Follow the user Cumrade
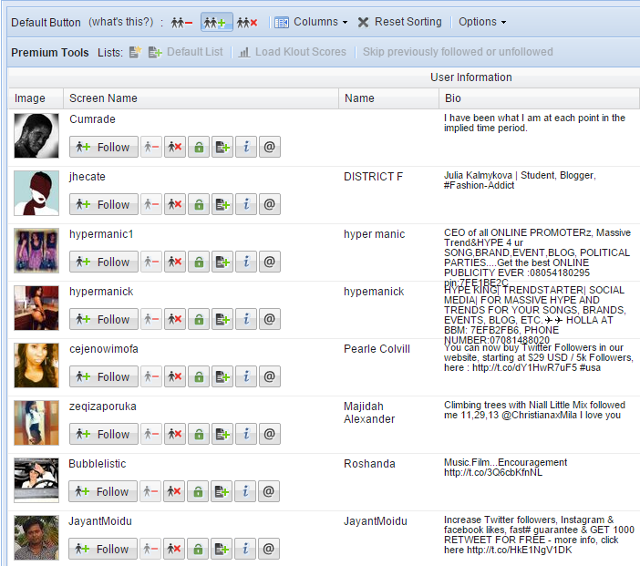 point(101,147)
